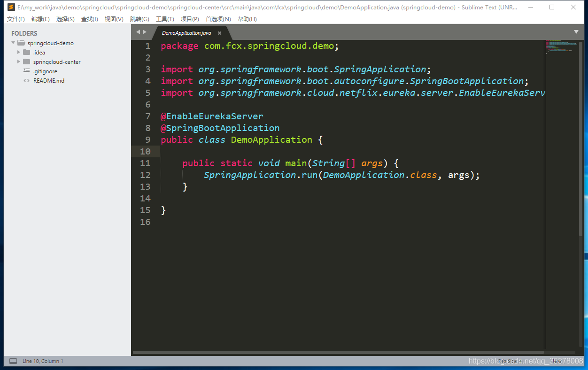The width and height of the screenshot is (588, 370).
Task: Click the .gitignore file type icon
Action: [x=27, y=71]
